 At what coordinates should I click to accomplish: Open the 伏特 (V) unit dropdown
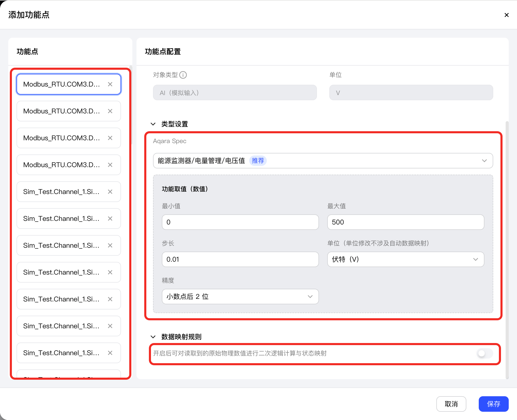pos(406,259)
